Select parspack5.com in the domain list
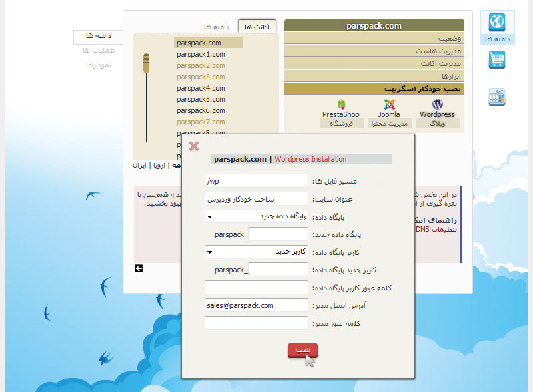Screen dimensions: 533x392 point(201,99)
